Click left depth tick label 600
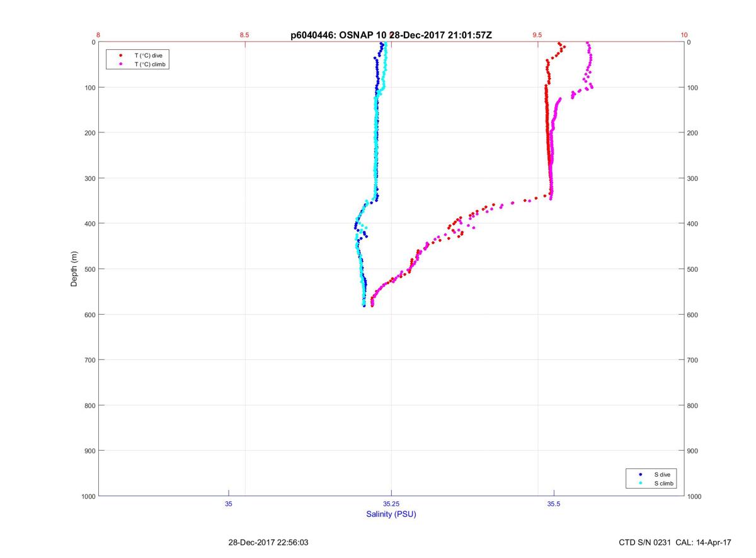Viewport: 756px width, 558px height. [89, 315]
